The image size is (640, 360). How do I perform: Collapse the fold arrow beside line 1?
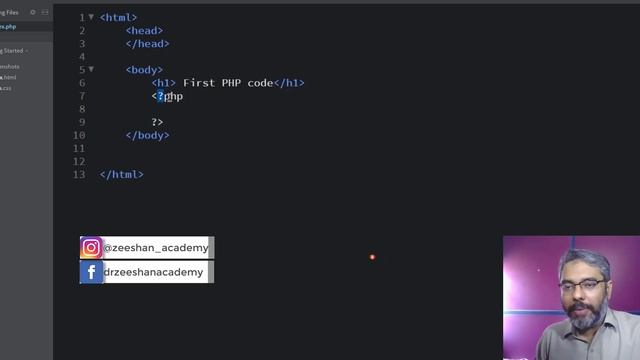(x=91, y=17)
